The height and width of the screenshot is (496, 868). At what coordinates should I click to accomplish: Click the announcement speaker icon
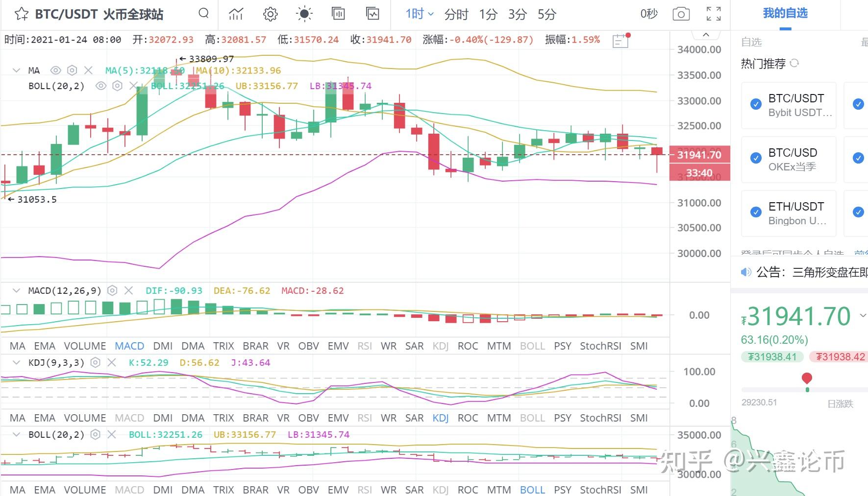[x=746, y=272]
